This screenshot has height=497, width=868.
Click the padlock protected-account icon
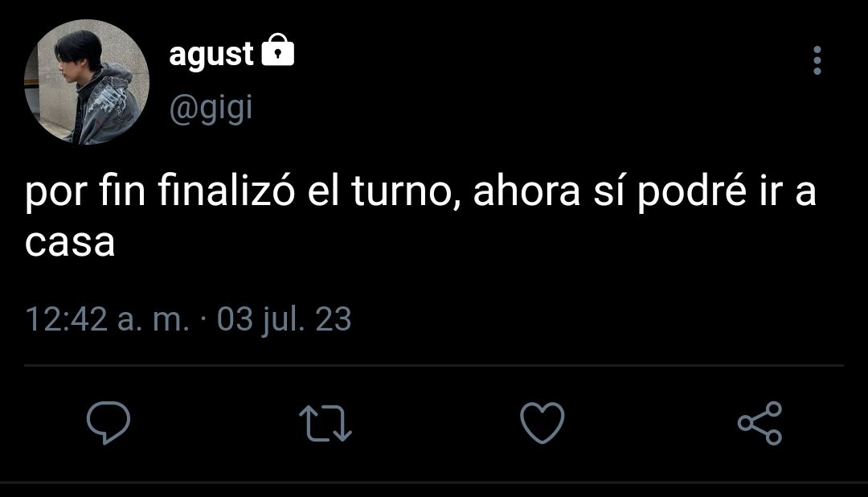[x=277, y=50]
